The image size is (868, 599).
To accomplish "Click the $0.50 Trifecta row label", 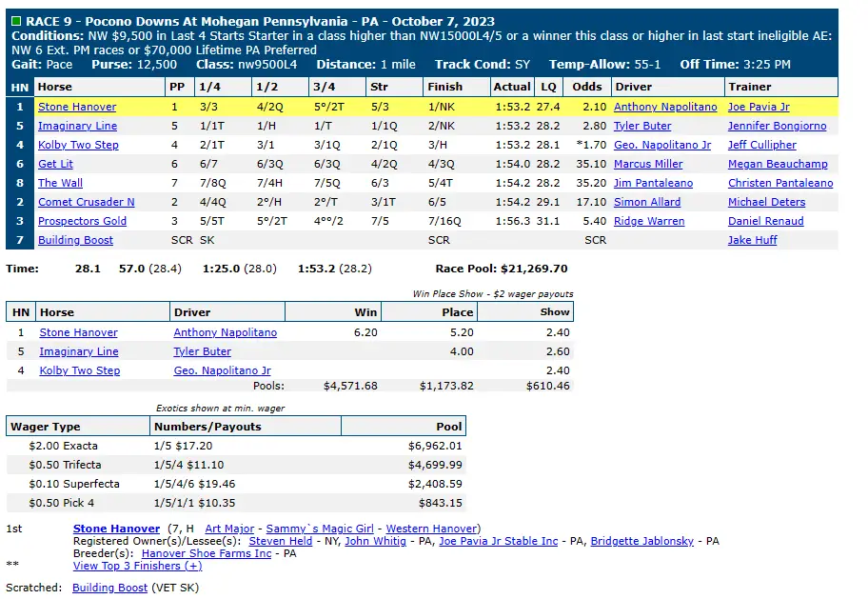I will pos(65,465).
